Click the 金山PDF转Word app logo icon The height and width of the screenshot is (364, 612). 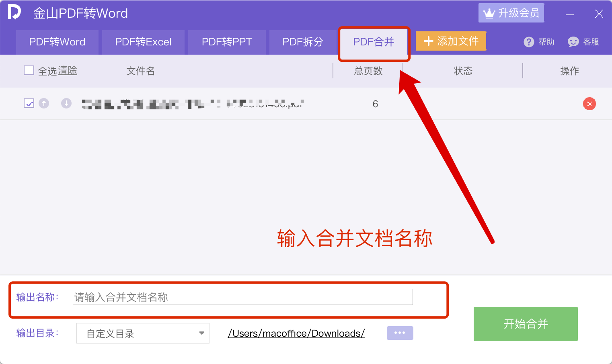pyautogui.click(x=14, y=12)
